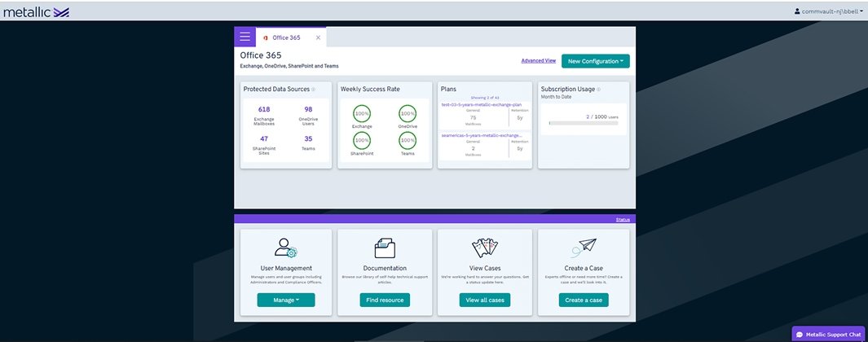The width and height of the screenshot is (868, 342).
Task: Click the paper plane Create a Case icon
Action: click(x=584, y=248)
